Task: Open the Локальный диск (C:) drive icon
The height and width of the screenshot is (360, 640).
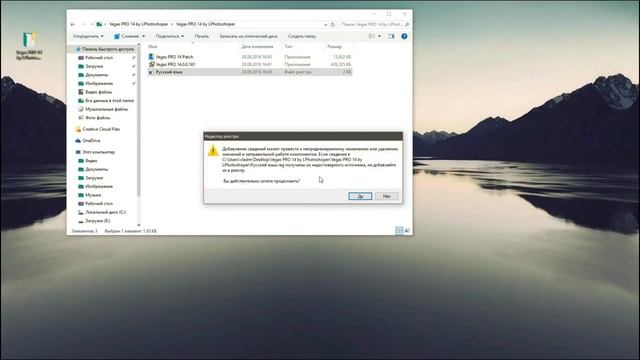Action: [81, 212]
